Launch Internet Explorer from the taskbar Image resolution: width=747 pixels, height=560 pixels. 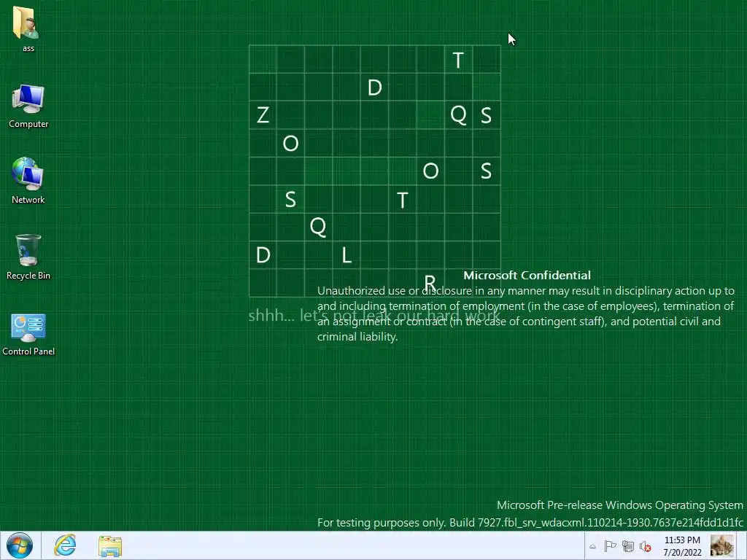[65, 545]
